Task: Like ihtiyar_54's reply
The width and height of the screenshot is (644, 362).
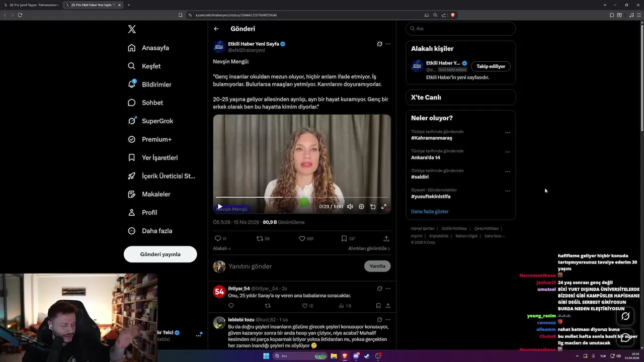Action: [x=308, y=306]
